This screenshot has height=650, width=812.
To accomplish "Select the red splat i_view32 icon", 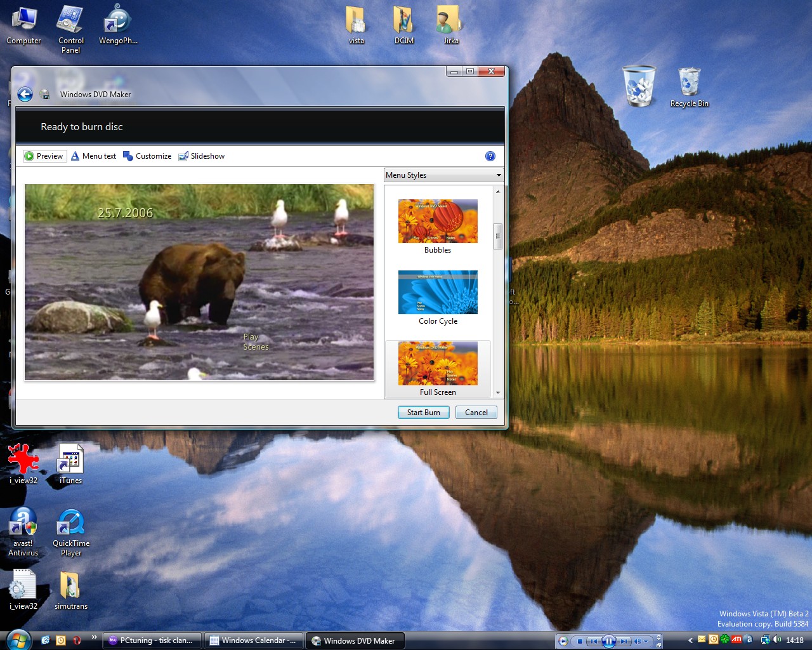I will pyautogui.click(x=23, y=464).
